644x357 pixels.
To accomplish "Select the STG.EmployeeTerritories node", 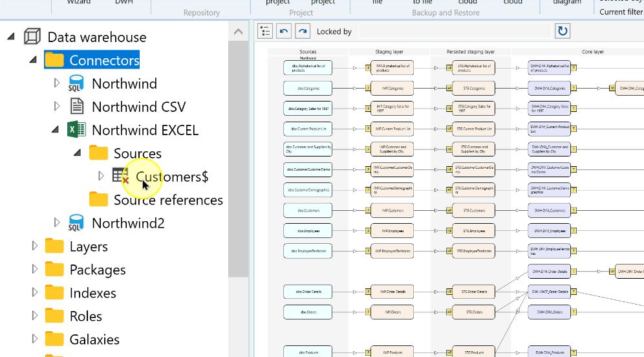I will (473, 251).
